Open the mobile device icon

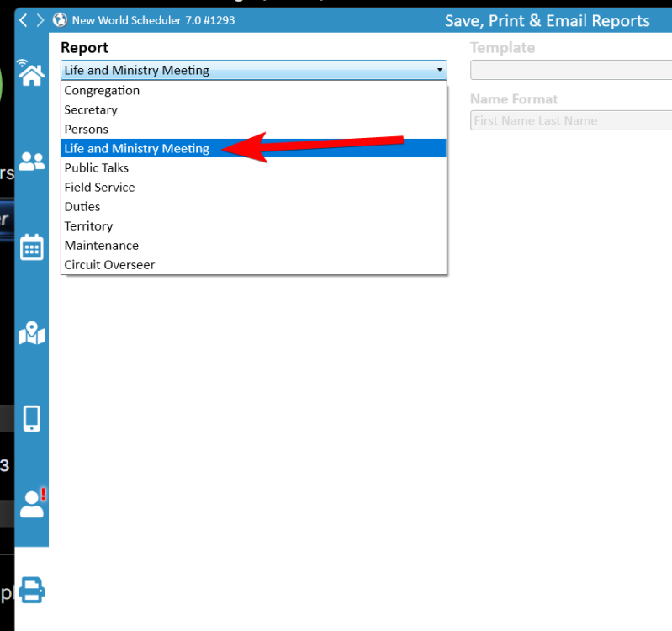(x=31, y=418)
